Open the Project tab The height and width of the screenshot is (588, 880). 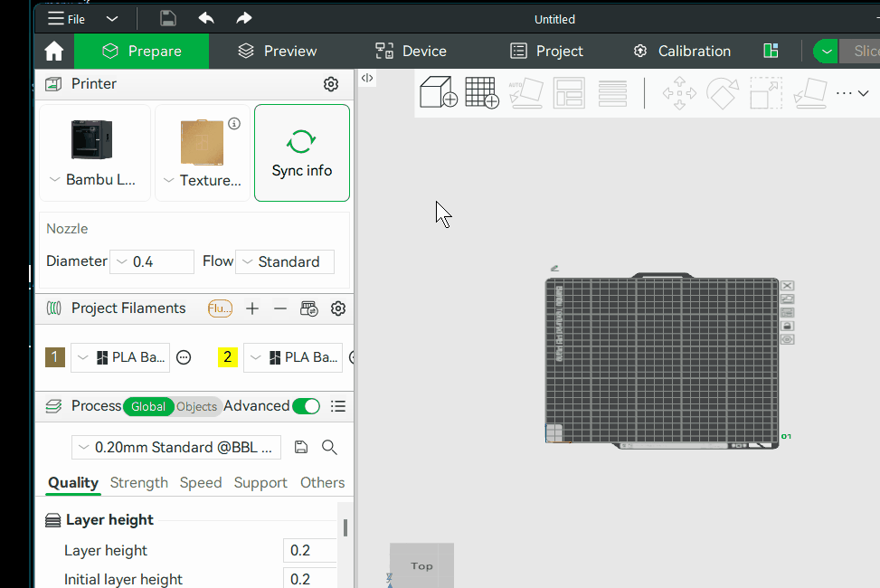point(546,51)
